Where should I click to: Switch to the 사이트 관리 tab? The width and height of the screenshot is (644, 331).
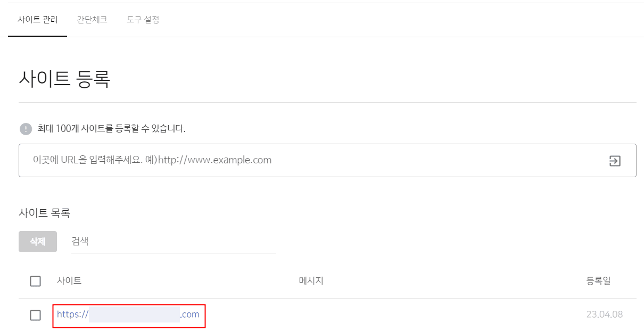(x=37, y=20)
